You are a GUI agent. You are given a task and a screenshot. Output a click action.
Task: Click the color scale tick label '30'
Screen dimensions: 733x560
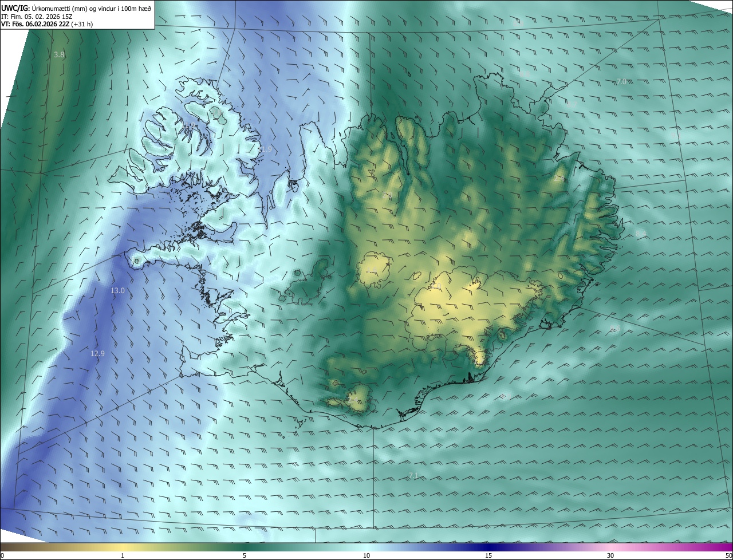610,555
